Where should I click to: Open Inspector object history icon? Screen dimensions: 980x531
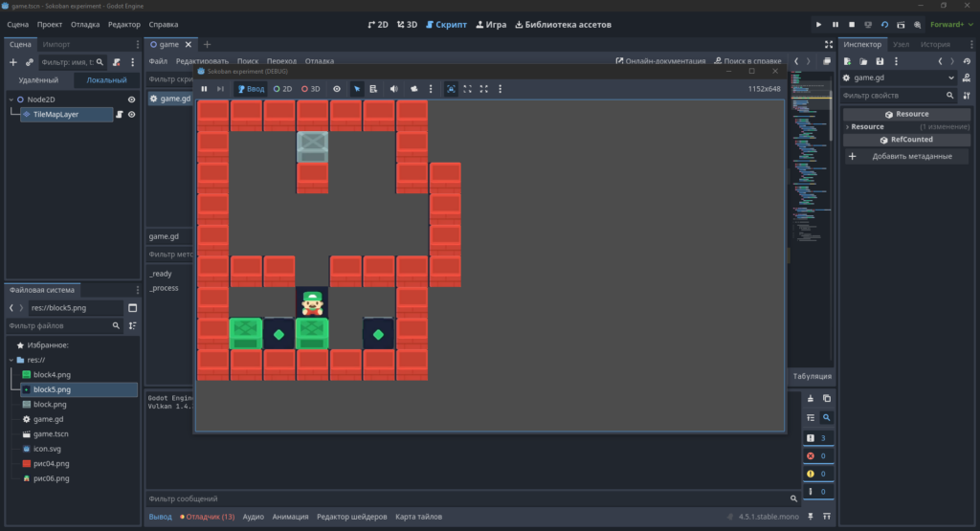point(967,61)
